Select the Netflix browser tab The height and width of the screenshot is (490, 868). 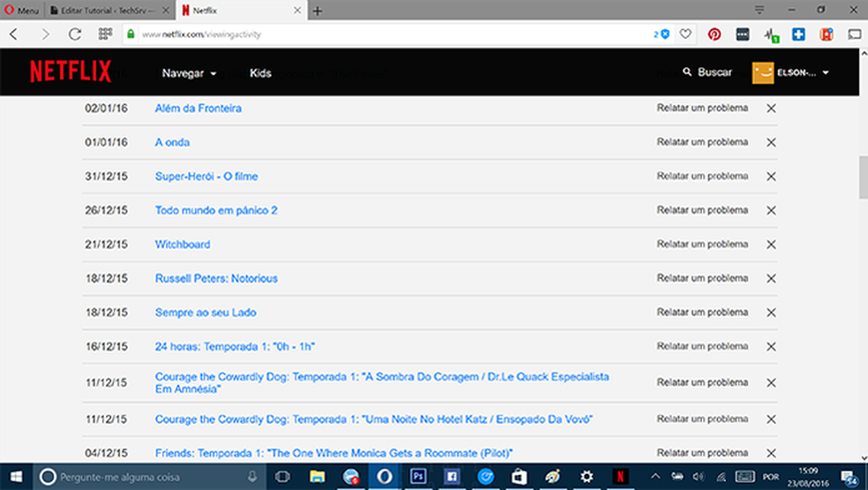pos(240,10)
